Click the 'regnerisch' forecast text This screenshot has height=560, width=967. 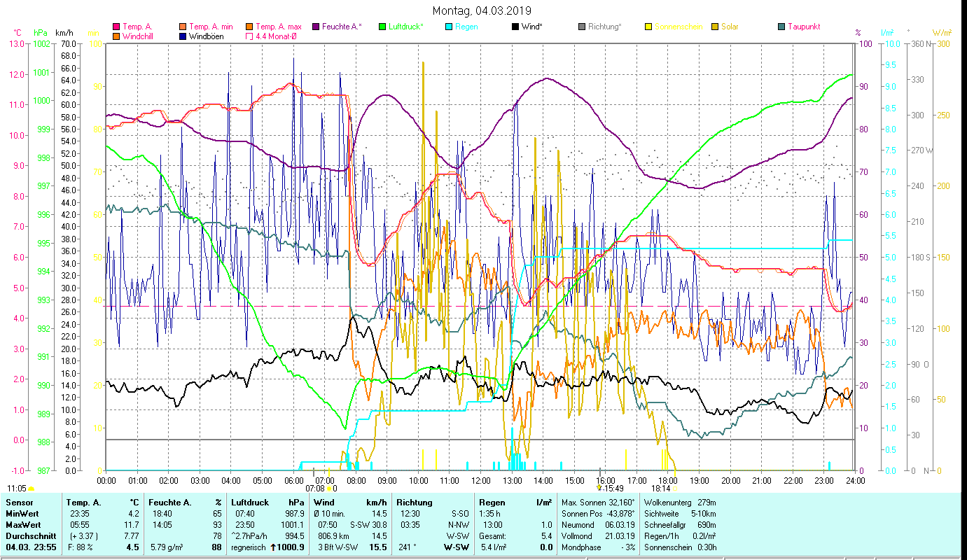pyautogui.click(x=249, y=547)
